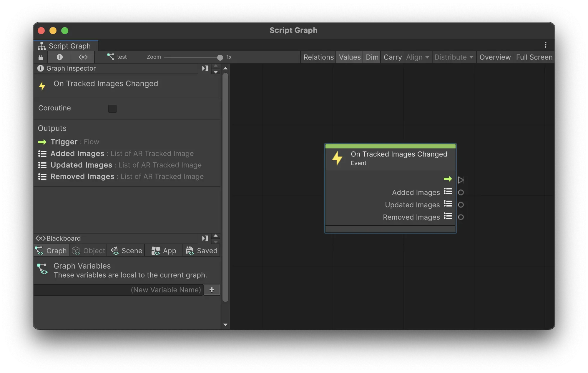This screenshot has width=588, height=373.
Task: Click the test graph breadcrumb icon
Action: coord(111,57)
